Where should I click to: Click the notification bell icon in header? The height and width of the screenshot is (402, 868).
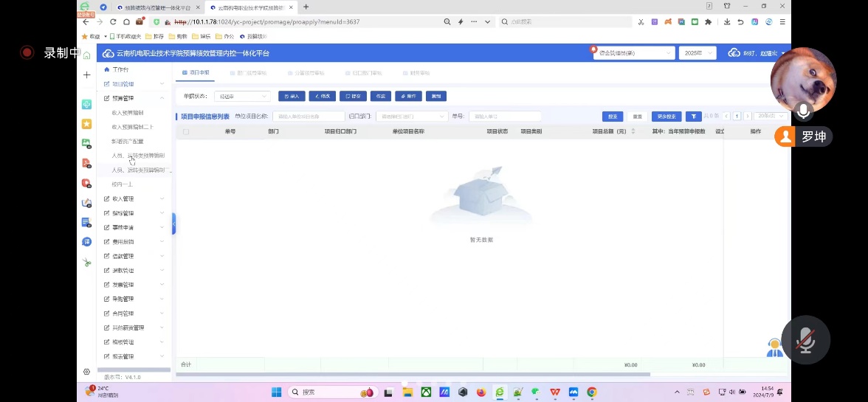[593, 49]
